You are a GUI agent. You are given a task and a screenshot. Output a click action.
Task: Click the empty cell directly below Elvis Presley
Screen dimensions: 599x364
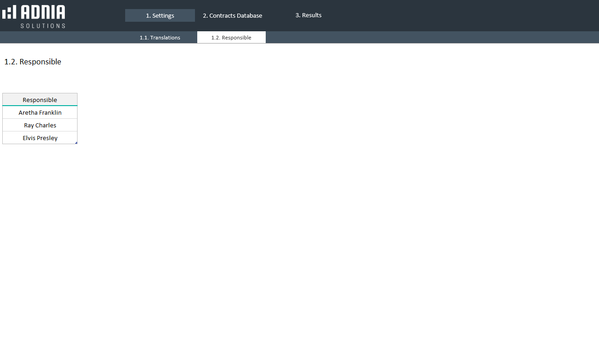[40, 150]
